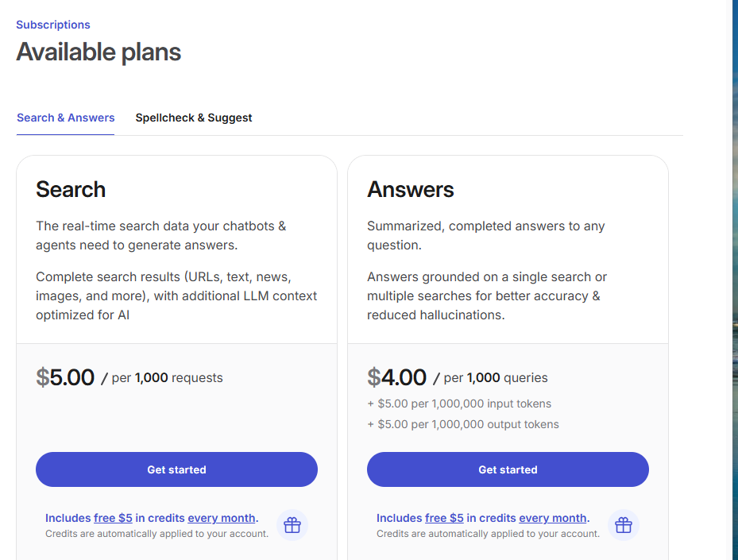Open the Subscriptions breadcrumb link
Viewport: 738px width, 560px height.
click(53, 25)
